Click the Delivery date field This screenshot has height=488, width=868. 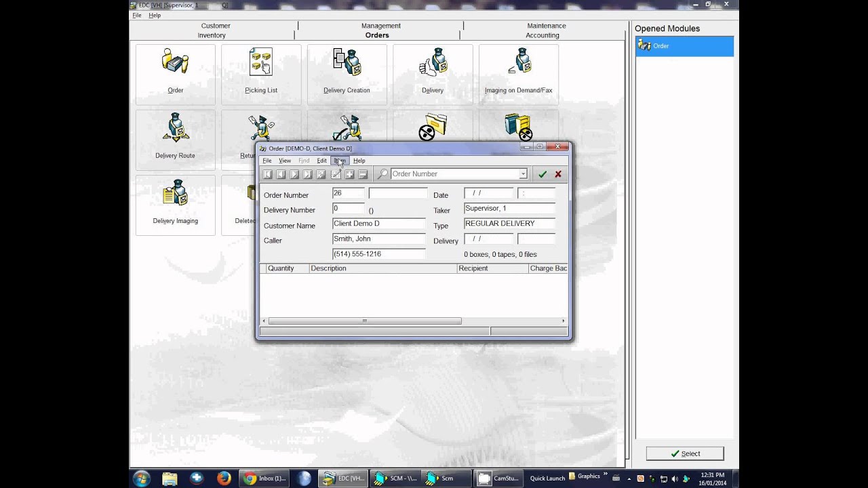489,239
